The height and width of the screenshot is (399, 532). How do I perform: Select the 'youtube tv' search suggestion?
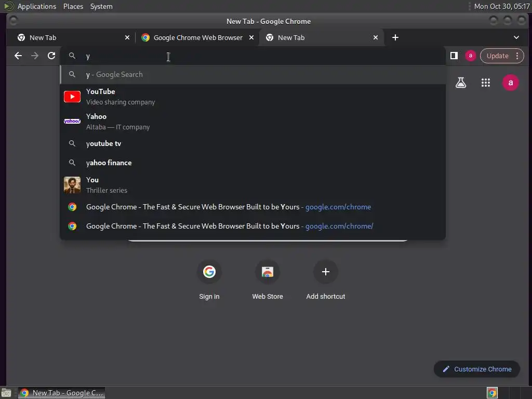253,143
